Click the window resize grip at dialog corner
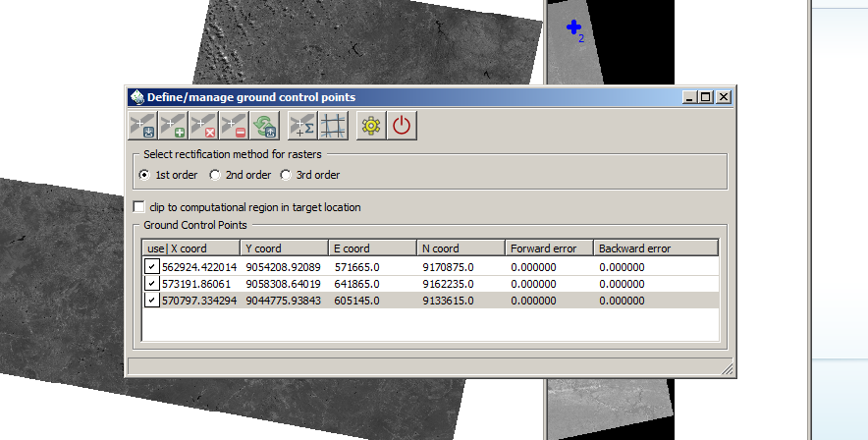 click(728, 368)
